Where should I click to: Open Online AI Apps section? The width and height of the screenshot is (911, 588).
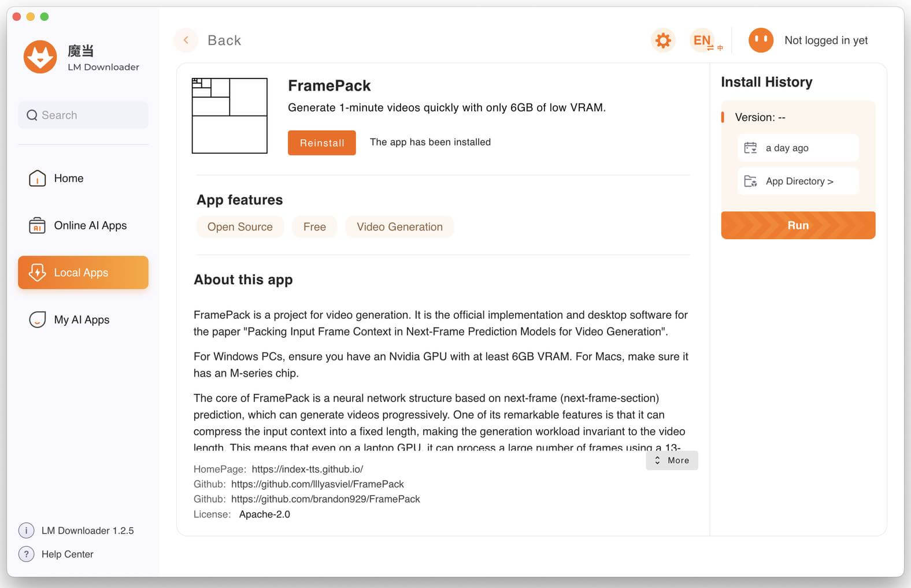pyautogui.click(x=83, y=225)
